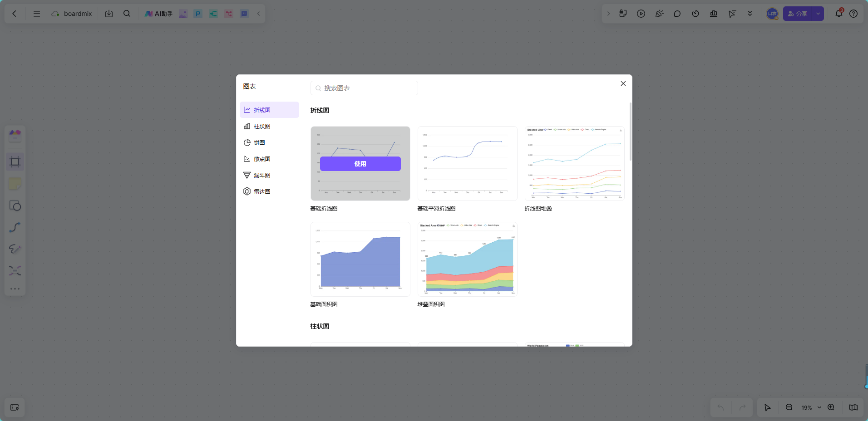Zoom out with the minus magnifier
This screenshot has height=421, width=868.
pyautogui.click(x=789, y=407)
